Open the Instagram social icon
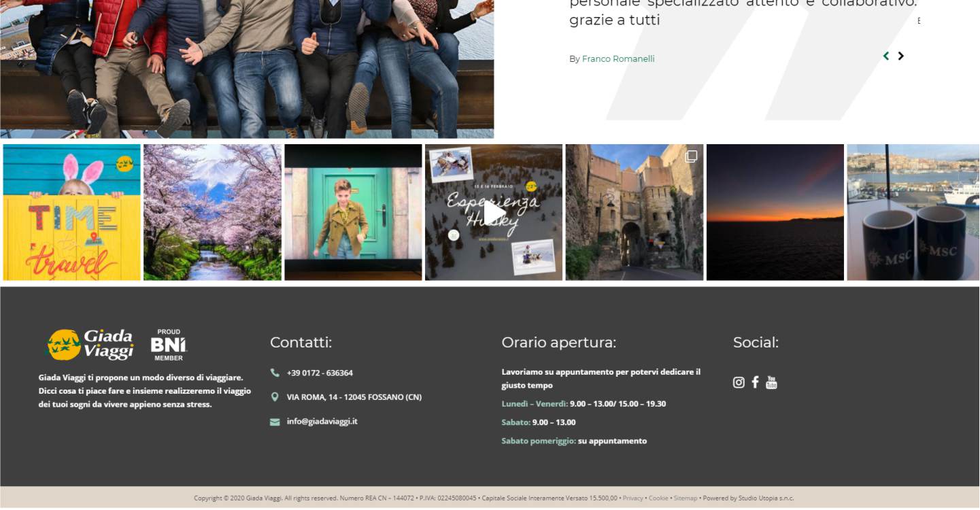This screenshot has width=980, height=510. click(x=739, y=382)
